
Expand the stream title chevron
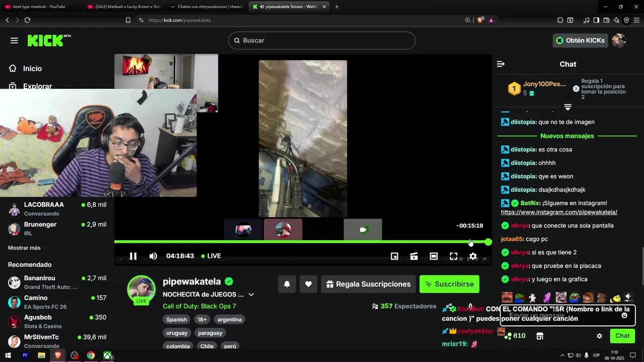pyautogui.click(x=251, y=295)
